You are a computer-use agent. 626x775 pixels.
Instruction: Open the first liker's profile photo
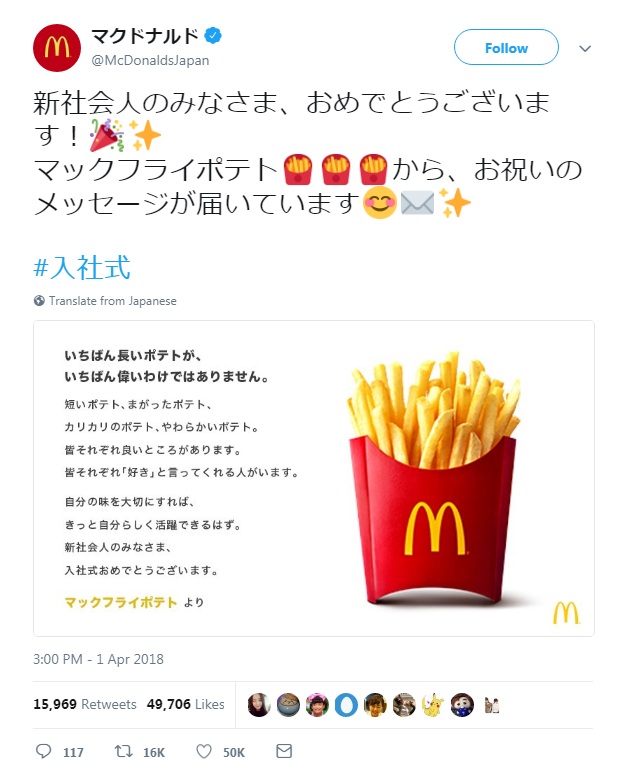click(x=259, y=705)
